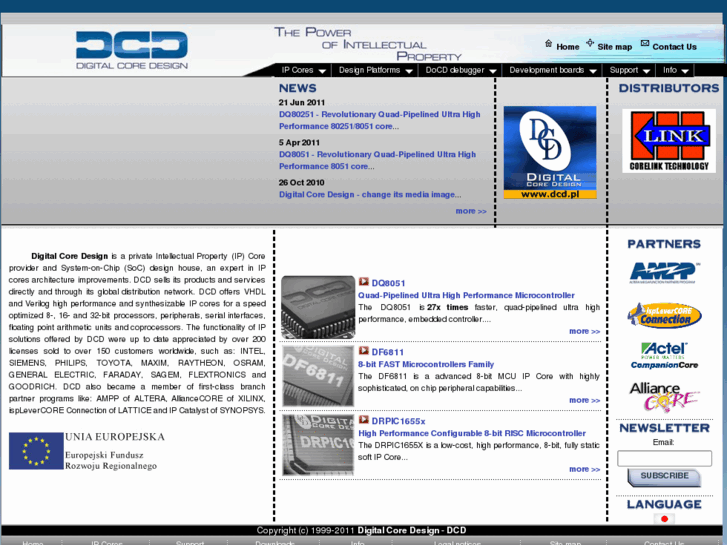Open the Contact Us header link

point(674,47)
